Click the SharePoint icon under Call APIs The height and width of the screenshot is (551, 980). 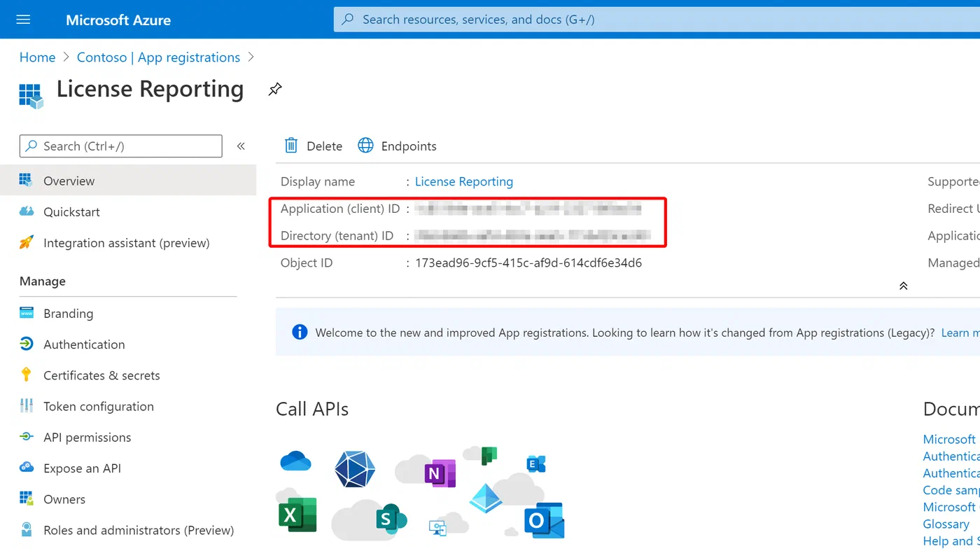click(391, 518)
